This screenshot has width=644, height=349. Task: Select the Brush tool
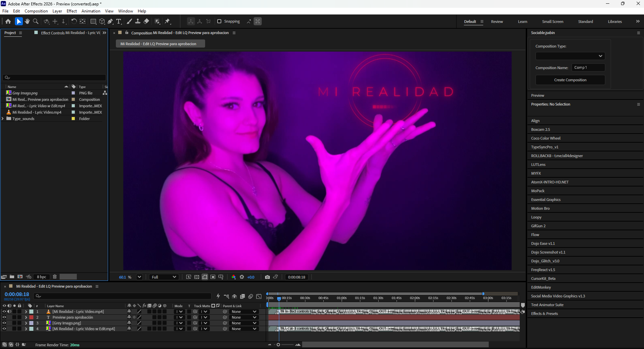click(129, 21)
